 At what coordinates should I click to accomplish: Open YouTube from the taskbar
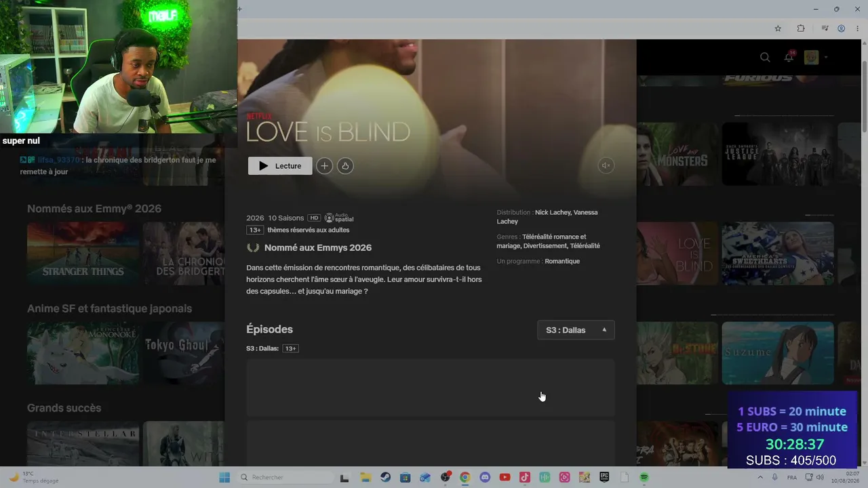tap(505, 477)
